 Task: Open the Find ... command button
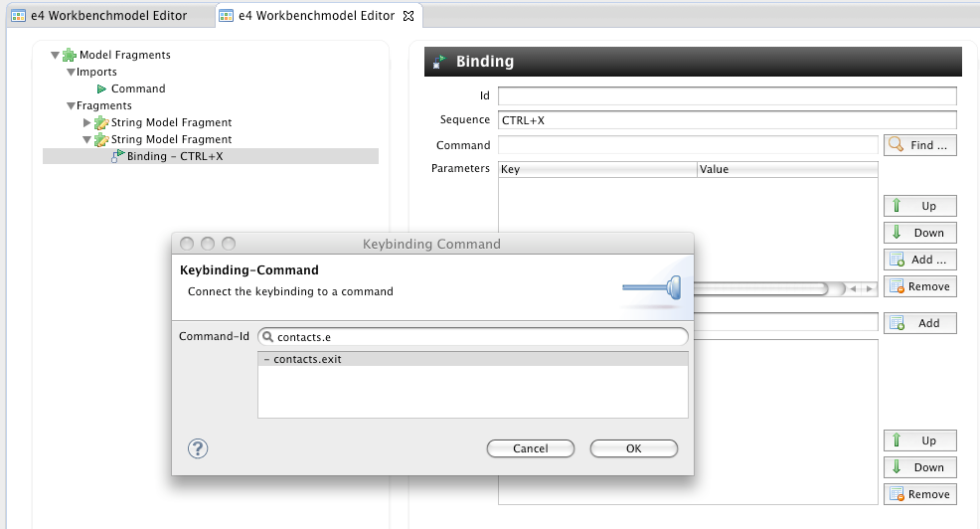pos(920,145)
